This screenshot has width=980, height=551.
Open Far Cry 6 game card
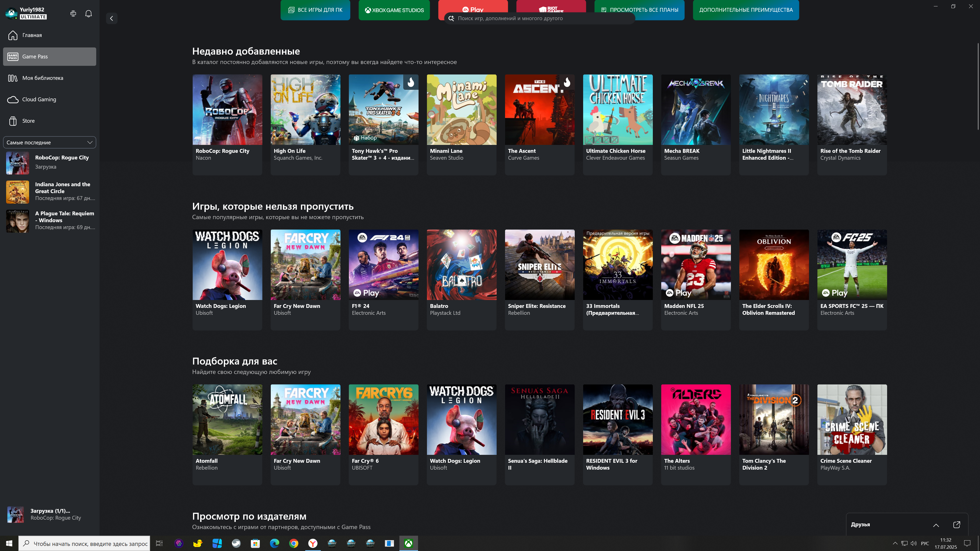click(x=384, y=435)
